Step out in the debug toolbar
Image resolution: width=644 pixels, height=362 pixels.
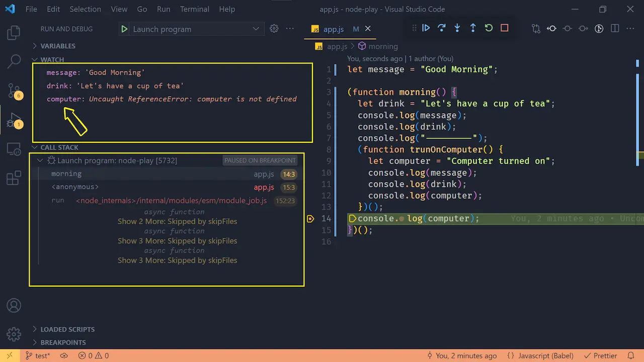tap(473, 28)
